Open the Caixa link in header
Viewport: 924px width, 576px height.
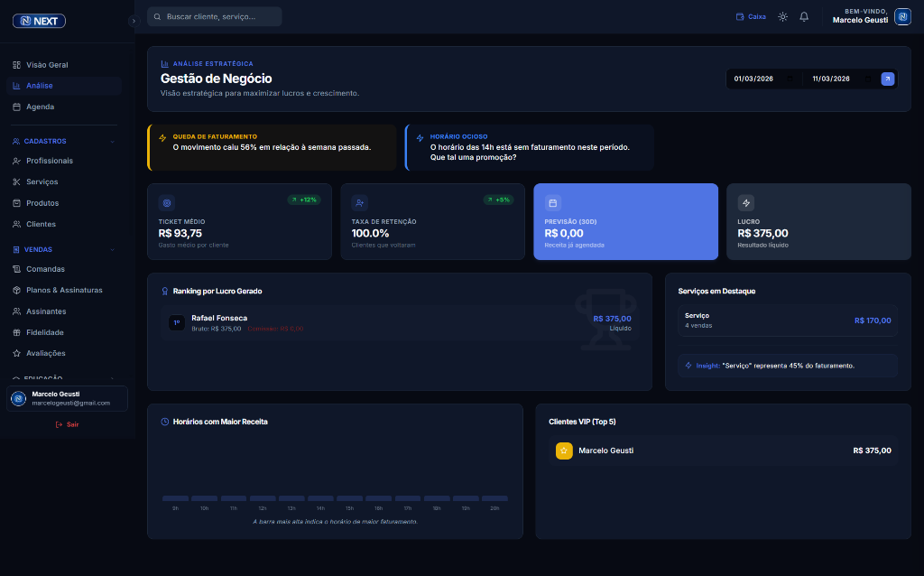point(751,16)
